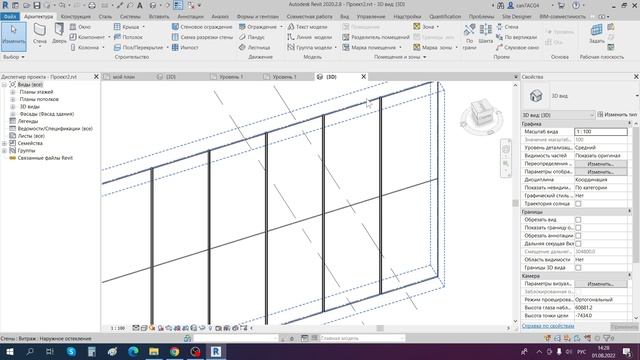Open Rooms and Areas (Помещения и зоны) dropdown
640x360 pixels.
tap(400, 57)
